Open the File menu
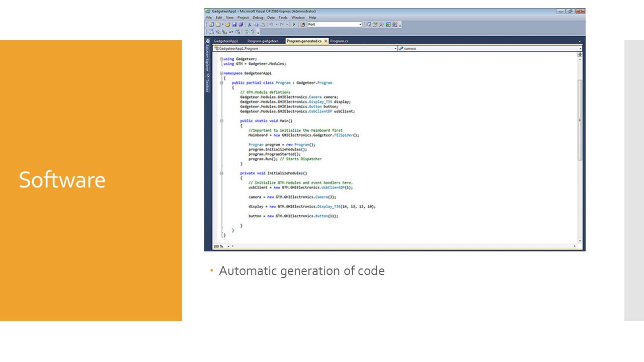 click(209, 18)
